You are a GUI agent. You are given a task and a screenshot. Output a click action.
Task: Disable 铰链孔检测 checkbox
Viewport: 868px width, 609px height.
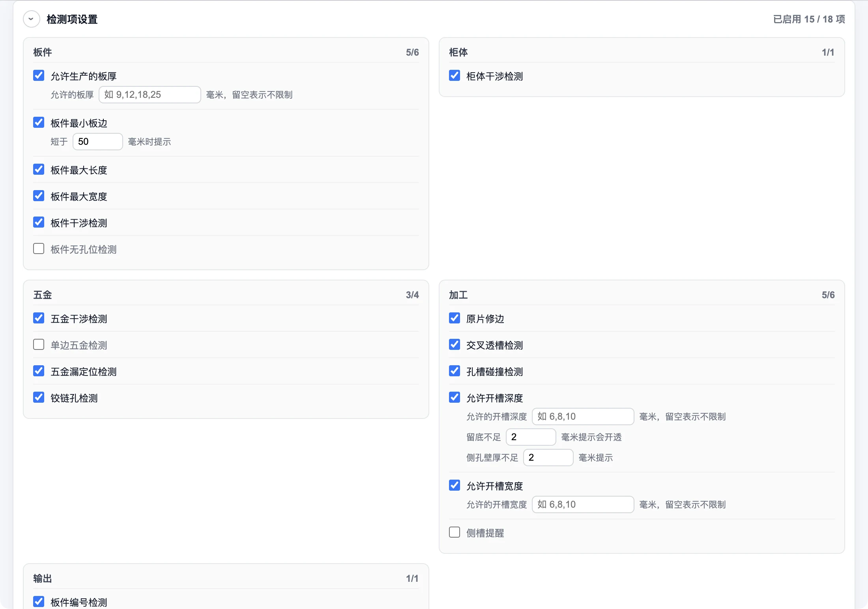tap(39, 397)
